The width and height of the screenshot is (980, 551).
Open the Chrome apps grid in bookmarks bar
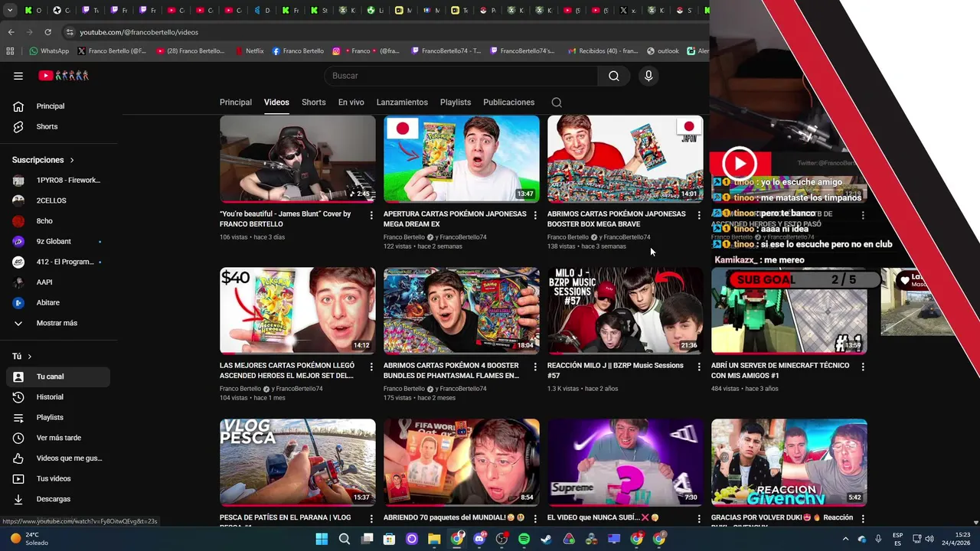(10, 51)
